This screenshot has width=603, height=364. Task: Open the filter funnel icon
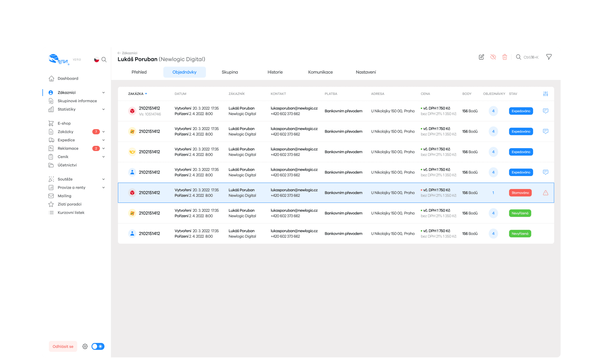coord(549,57)
